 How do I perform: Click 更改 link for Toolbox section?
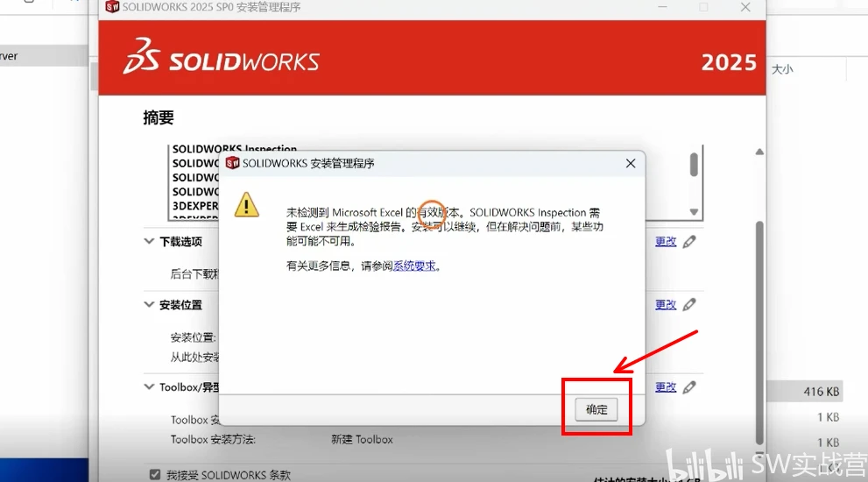(666, 387)
